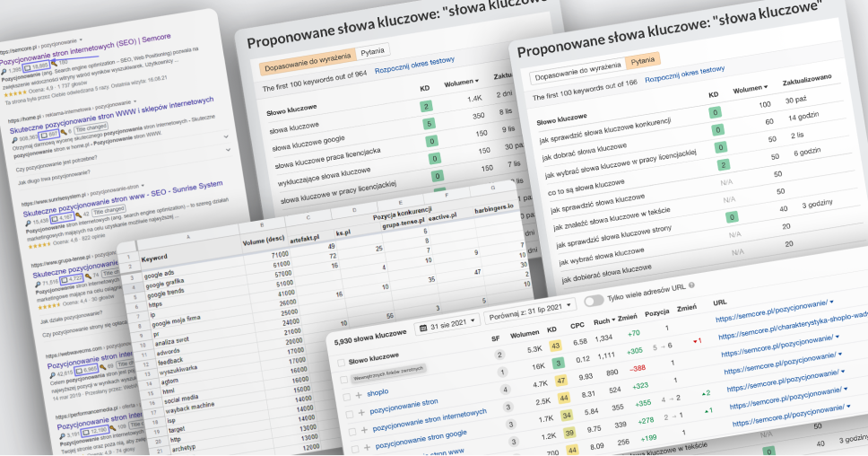Open the 'SEO - Sunrise System' search result
The width and height of the screenshot is (868, 456).
122,198
